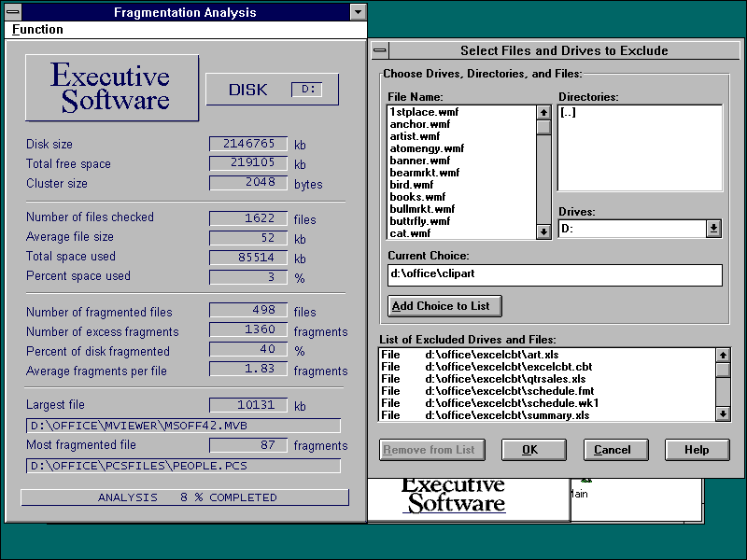
Task: Select excluded entry excelcbt.cbt
Action: click(546, 367)
